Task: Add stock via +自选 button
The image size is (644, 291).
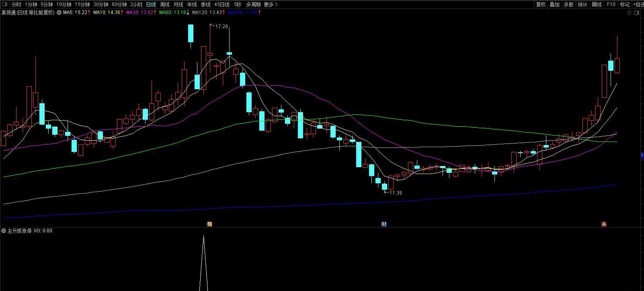Action: pyautogui.click(x=638, y=4)
